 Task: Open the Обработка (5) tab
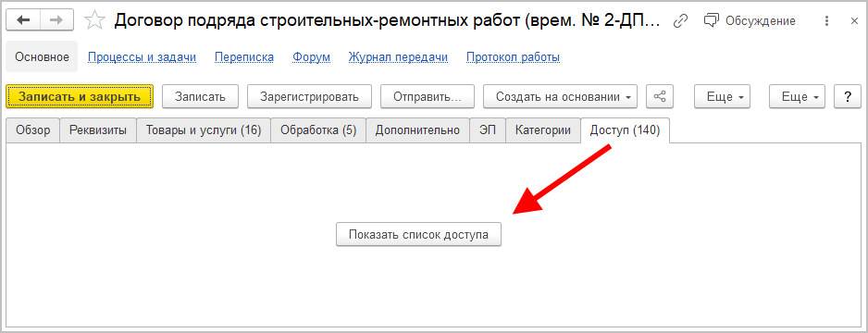tap(318, 130)
